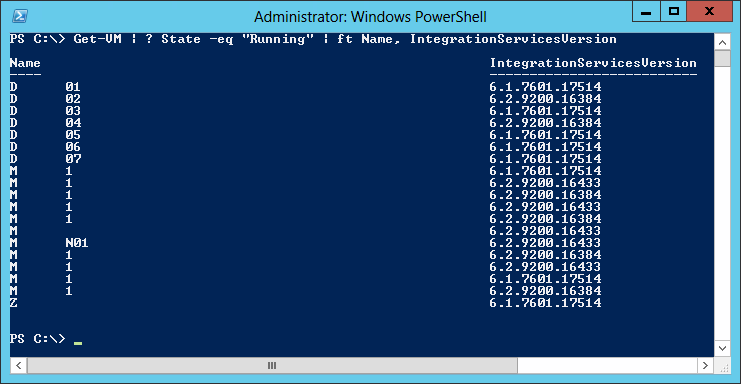Click the version value in the N01 row
This screenshot has width=741, height=384.
[545, 243]
